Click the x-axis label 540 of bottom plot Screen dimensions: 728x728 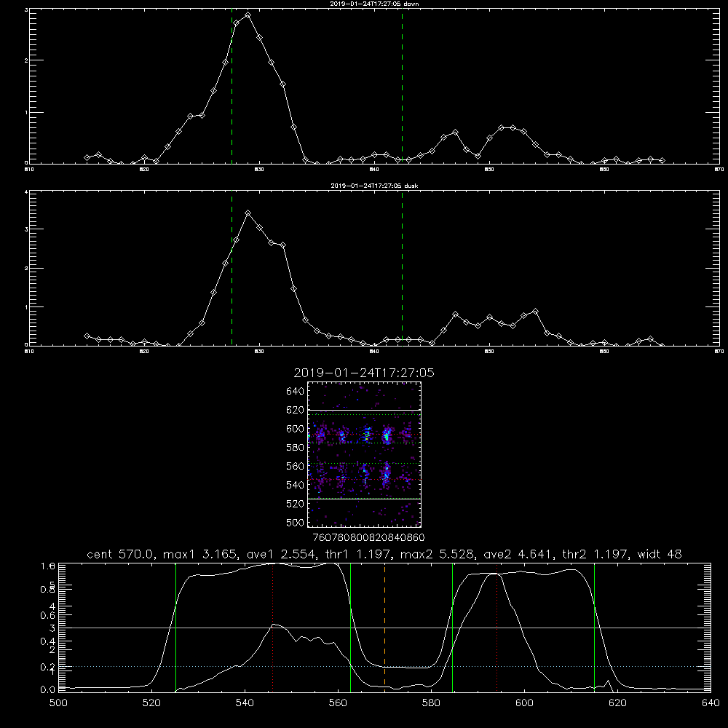[245, 703]
